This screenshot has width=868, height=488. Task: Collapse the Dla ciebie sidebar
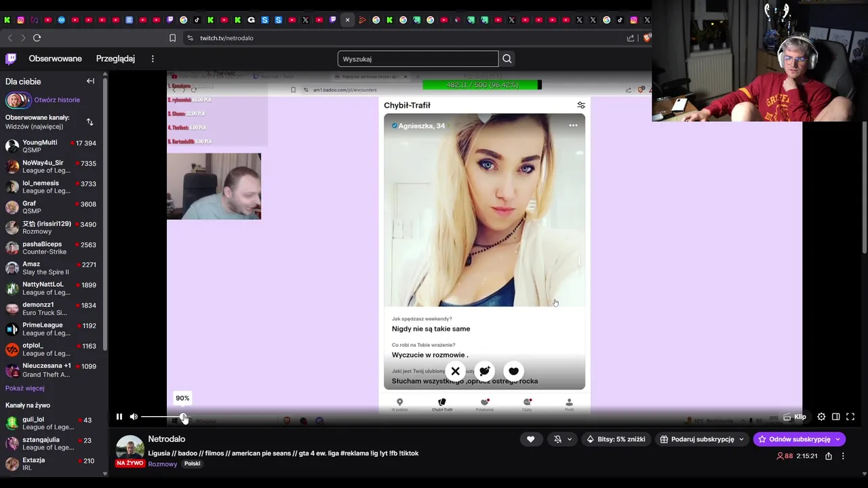tap(90, 81)
